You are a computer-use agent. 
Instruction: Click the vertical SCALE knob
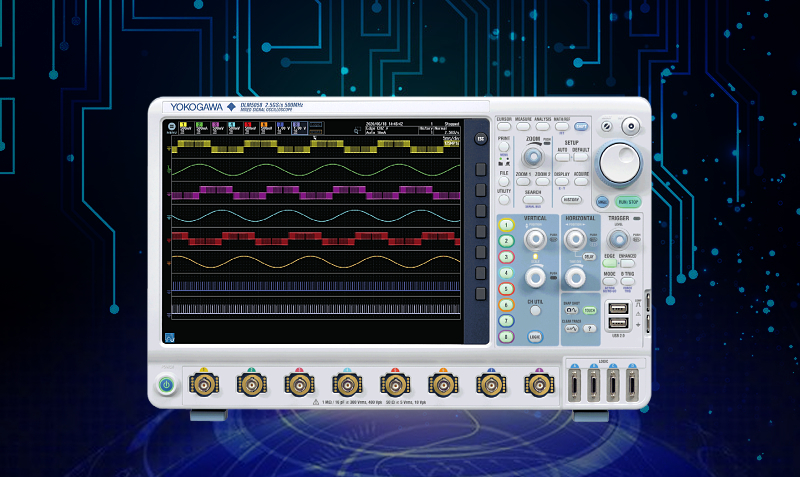point(535,278)
